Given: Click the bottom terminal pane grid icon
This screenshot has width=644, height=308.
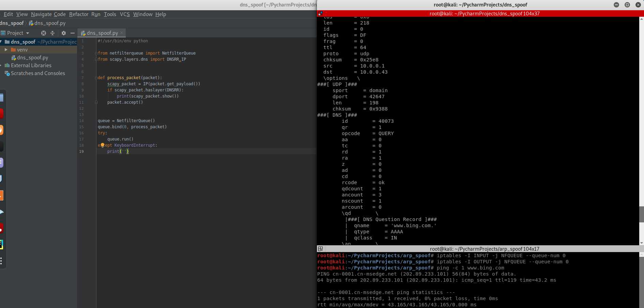Looking at the screenshot, I should pos(320,249).
